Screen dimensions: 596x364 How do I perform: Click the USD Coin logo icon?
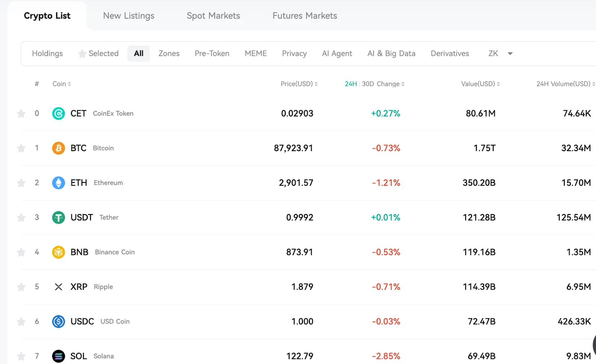click(x=58, y=321)
